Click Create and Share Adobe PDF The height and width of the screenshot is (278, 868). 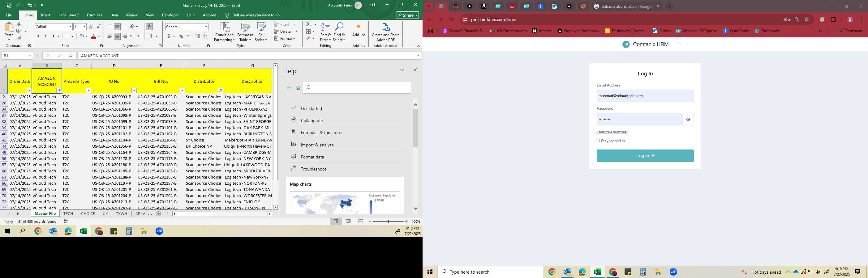pyautogui.click(x=385, y=32)
